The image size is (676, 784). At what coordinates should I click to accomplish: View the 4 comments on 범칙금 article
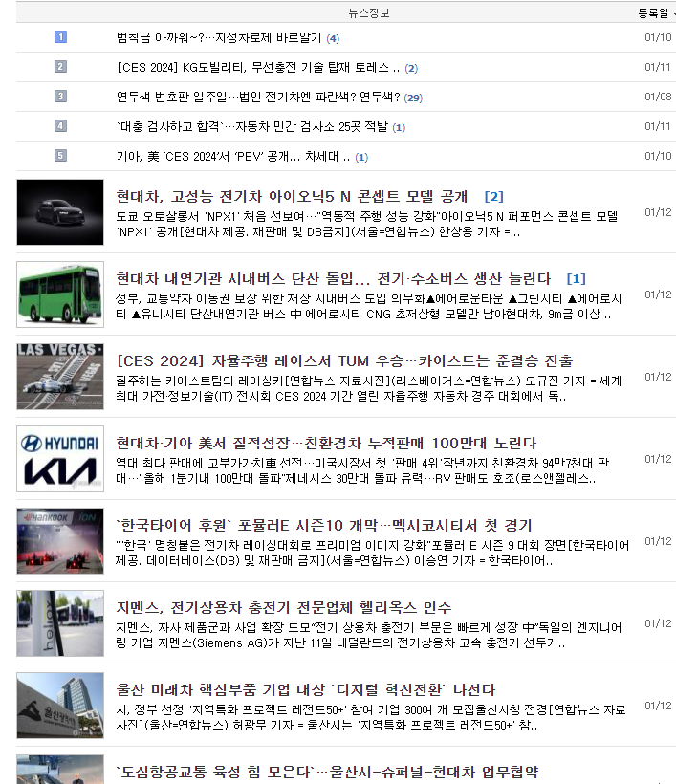coord(333,38)
